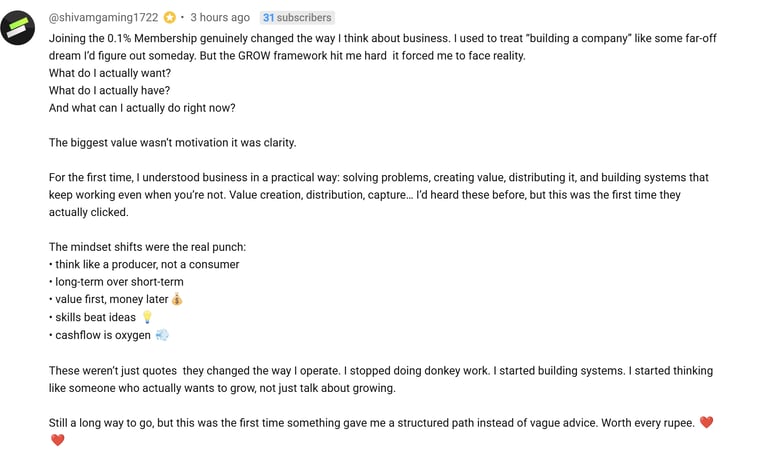This screenshot has width=768, height=453.
Task: Click the green striped channel avatar
Action: (19, 27)
